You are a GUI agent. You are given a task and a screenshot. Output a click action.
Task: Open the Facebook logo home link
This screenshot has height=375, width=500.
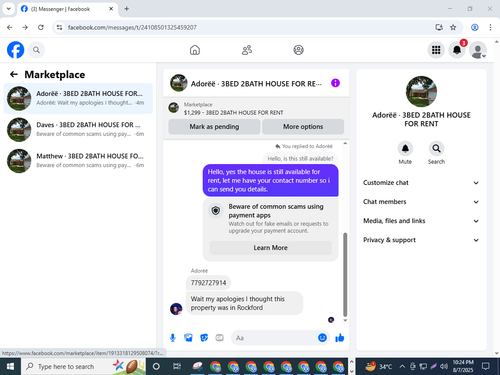coord(15,50)
